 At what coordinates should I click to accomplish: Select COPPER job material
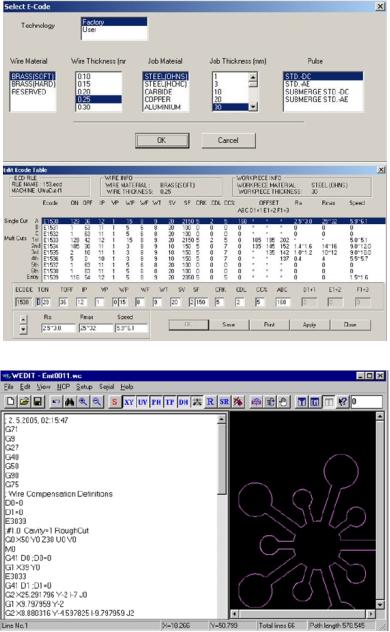tap(165, 99)
